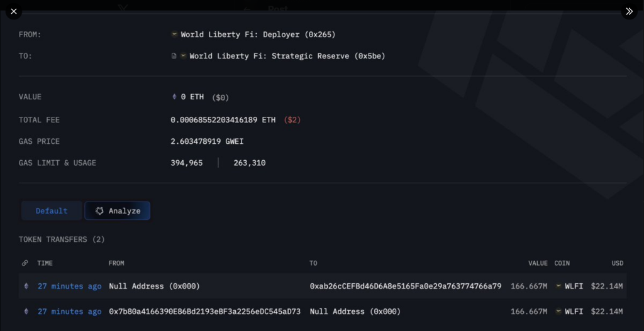This screenshot has width=644, height=331.
Task: Click the FROM column header in transfers table
Action: [x=116, y=263]
